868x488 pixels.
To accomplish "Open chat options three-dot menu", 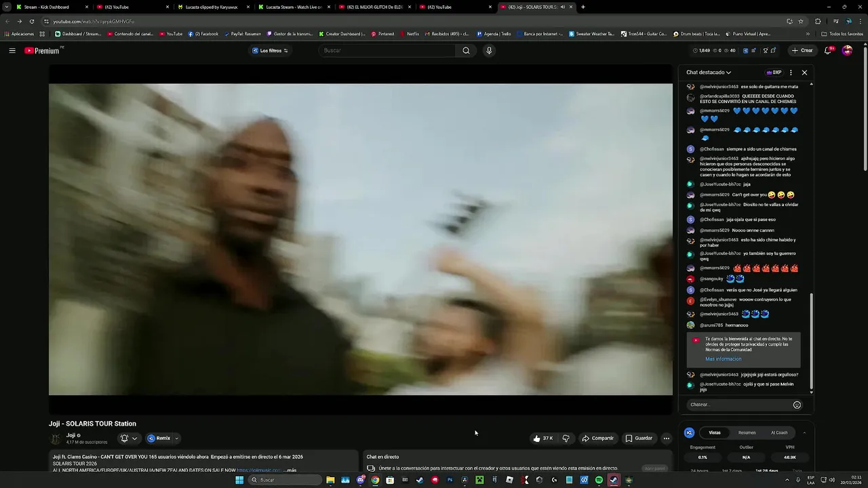I will (x=791, y=73).
